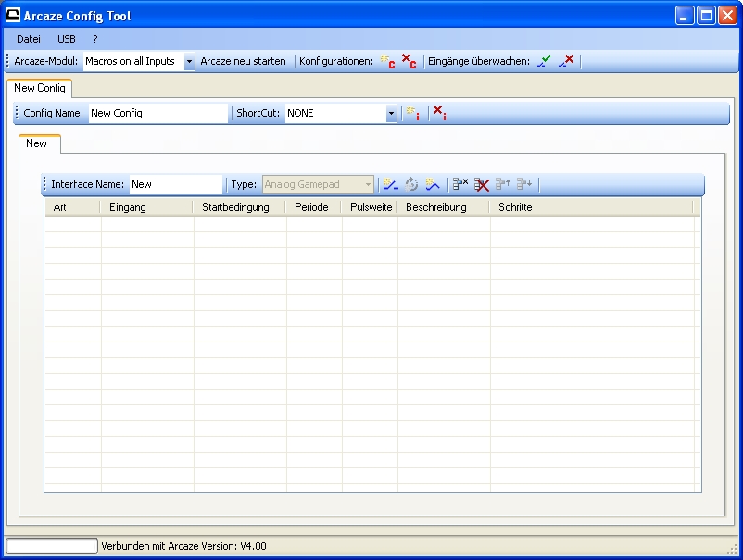Click the move row up icon
Screen dimensions: 743x560
coord(503,184)
